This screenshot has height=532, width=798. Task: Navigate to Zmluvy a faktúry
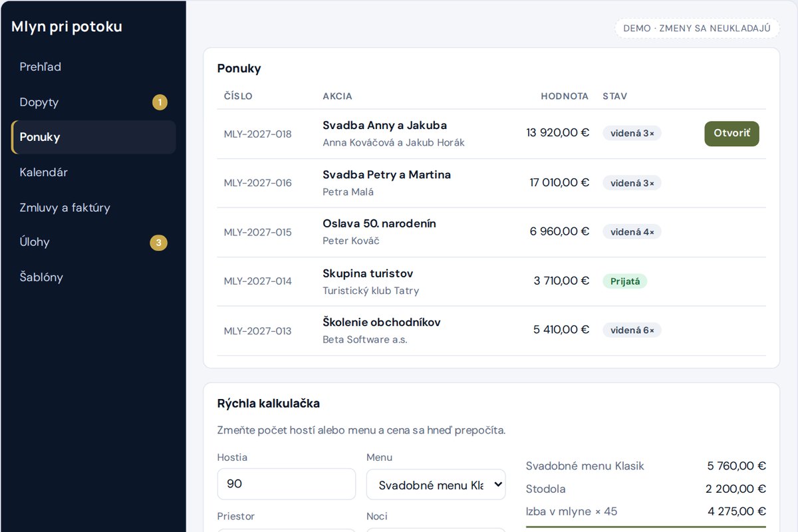(x=93, y=207)
